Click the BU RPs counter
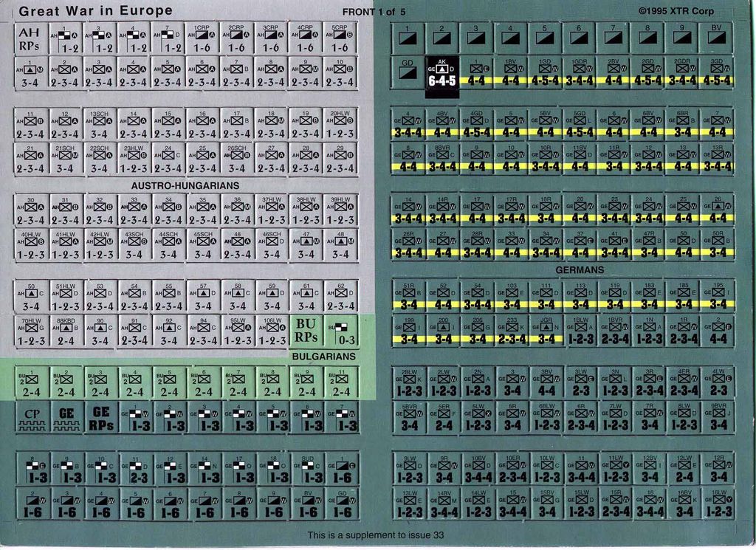This screenshot has width=756, height=550. (x=307, y=330)
